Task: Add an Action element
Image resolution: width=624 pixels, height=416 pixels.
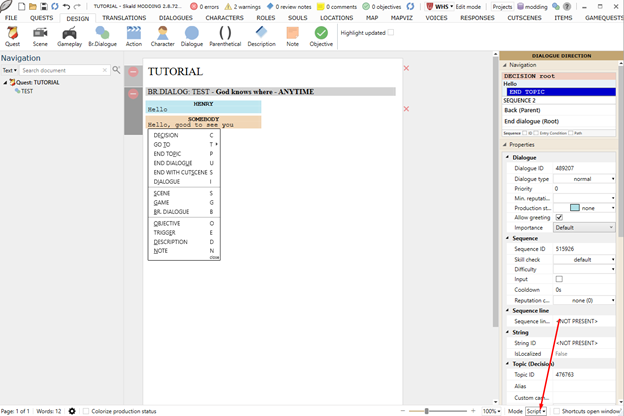Action: (x=134, y=37)
